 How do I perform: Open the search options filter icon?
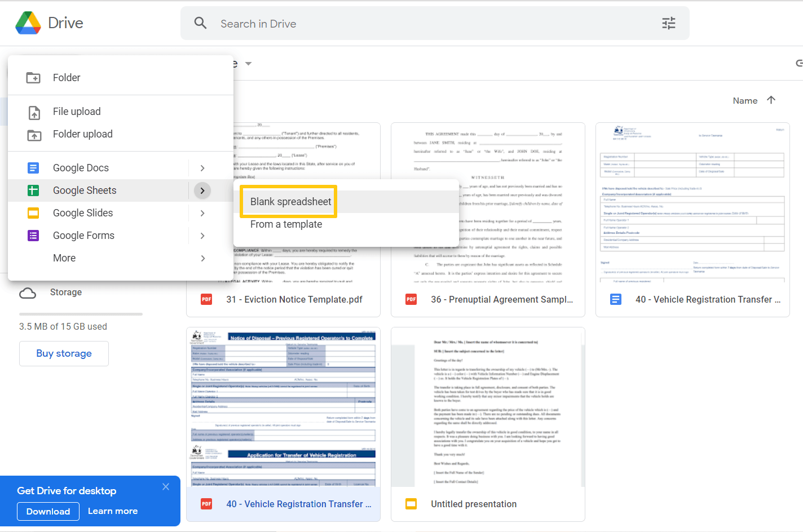(x=669, y=23)
